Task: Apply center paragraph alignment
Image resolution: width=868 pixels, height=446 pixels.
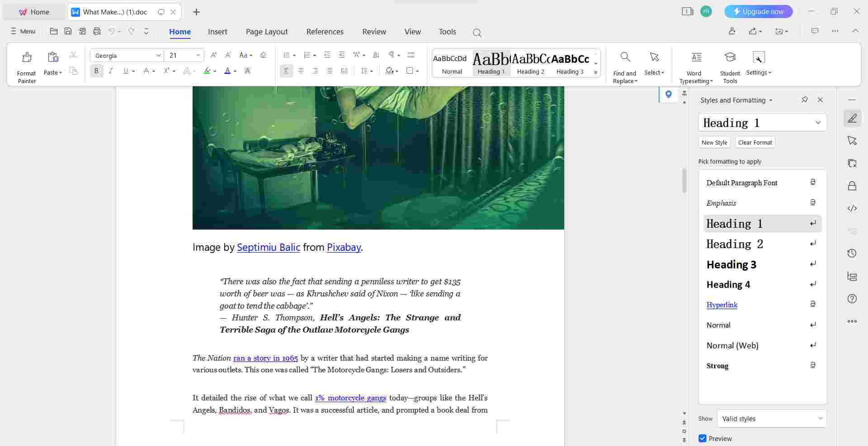Action: pos(301,71)
